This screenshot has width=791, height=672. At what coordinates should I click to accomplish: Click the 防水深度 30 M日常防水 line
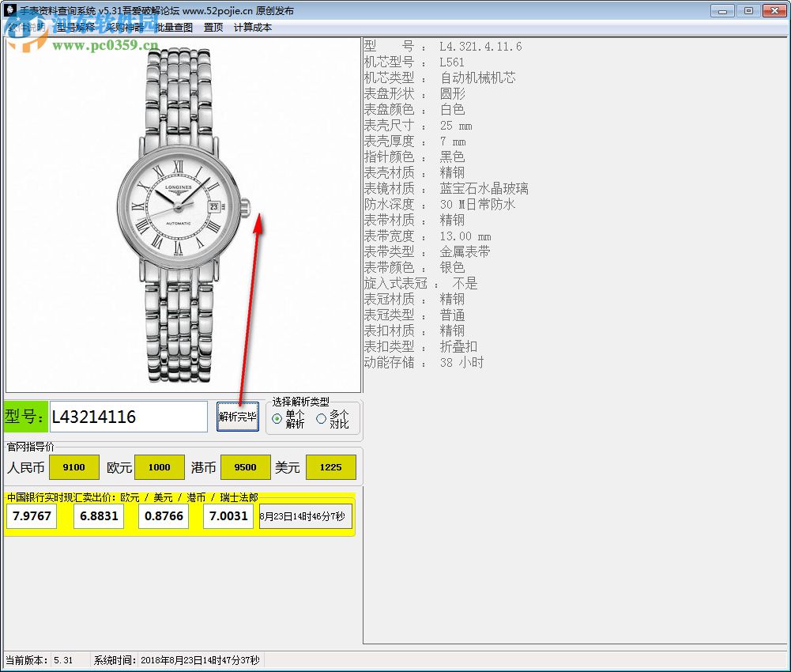pyautogui.click(x=440, y=205)
